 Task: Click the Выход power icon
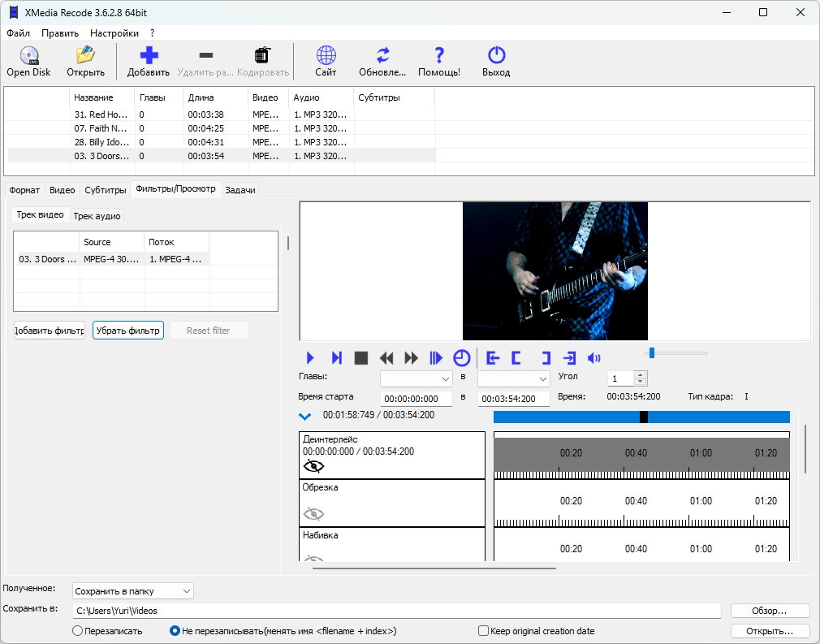[x=496, y=56]
